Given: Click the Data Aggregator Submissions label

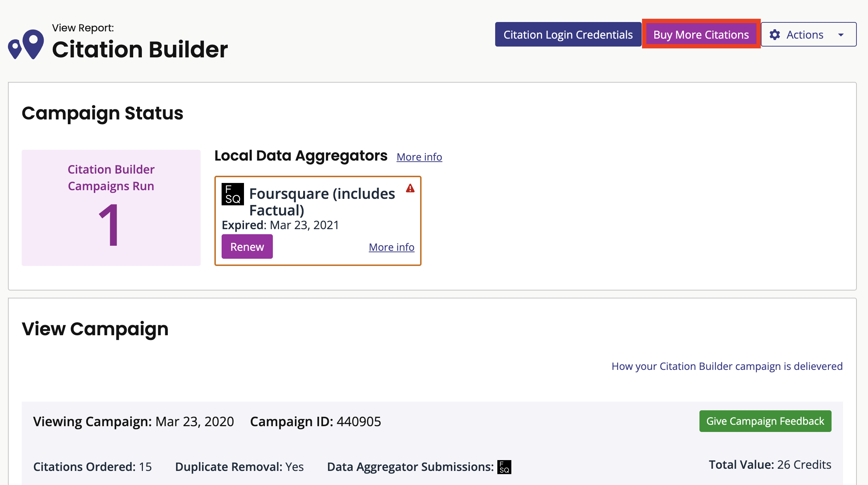Looking at the screenshot, I should [x=410, y=467].
